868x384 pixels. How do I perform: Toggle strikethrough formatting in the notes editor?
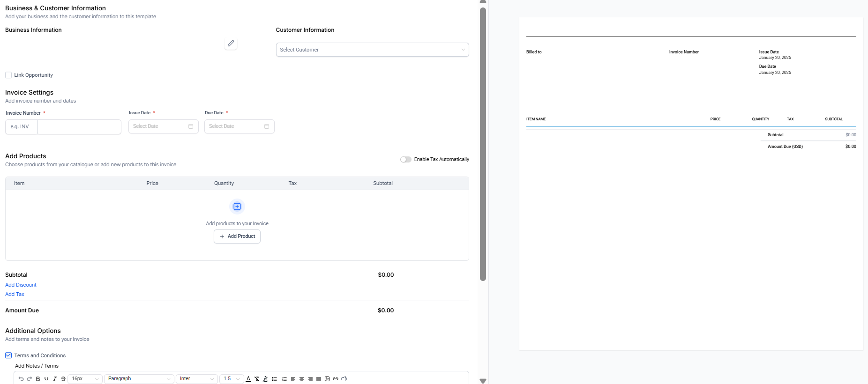[x=63, y=379]
